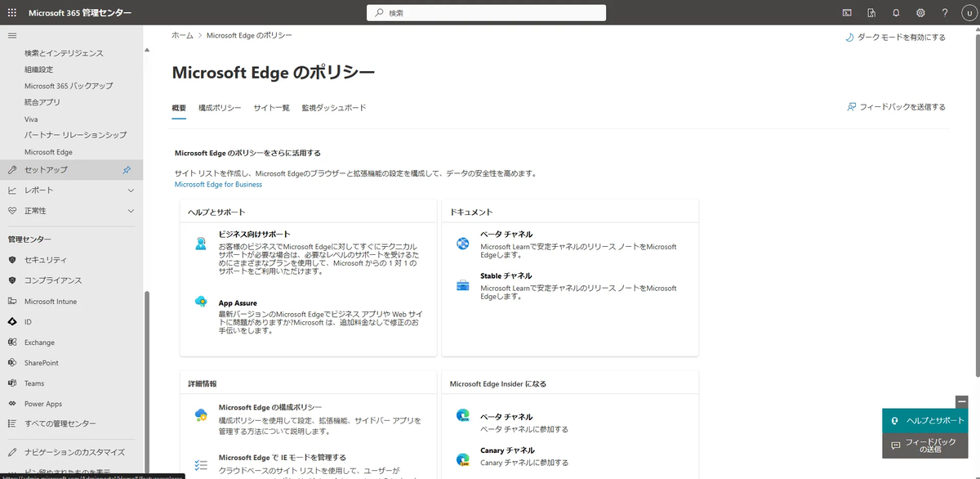
Task: Expand the レポート navigation section
Action: click(71, 190)
